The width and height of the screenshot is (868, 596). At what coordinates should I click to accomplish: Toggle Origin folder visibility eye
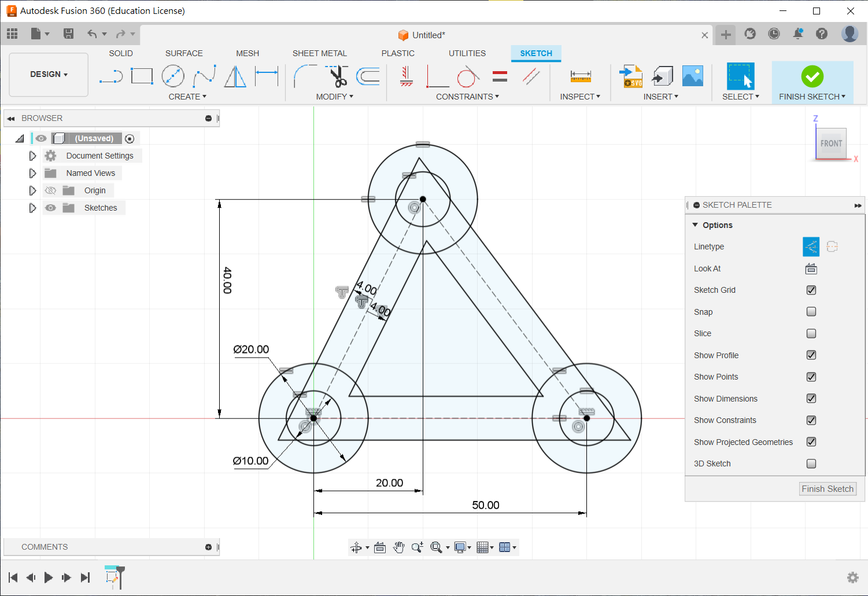pos(51,190)
